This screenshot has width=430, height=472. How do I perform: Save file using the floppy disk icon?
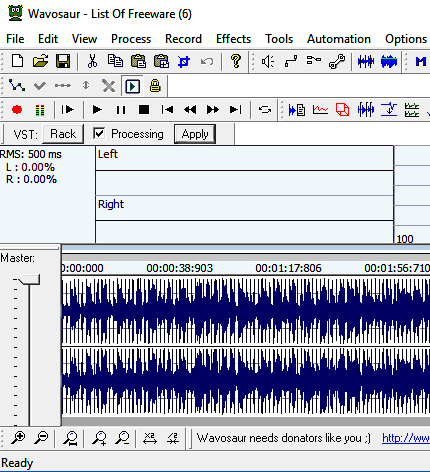tap(63, 61)
